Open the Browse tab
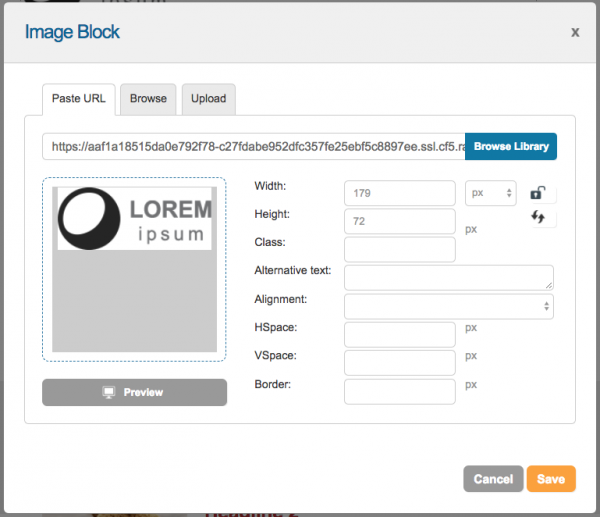This screenshot has width=600, height=517. (148, 99)
